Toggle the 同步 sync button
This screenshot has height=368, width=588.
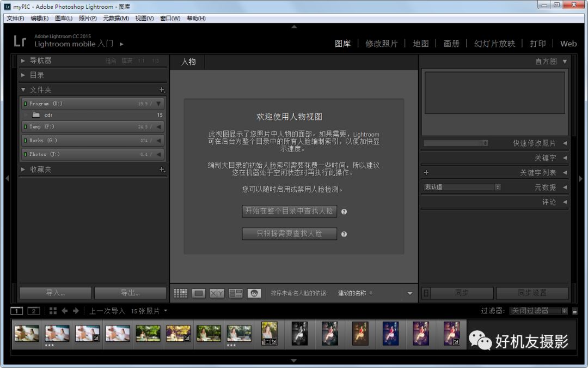coord(461,293)
